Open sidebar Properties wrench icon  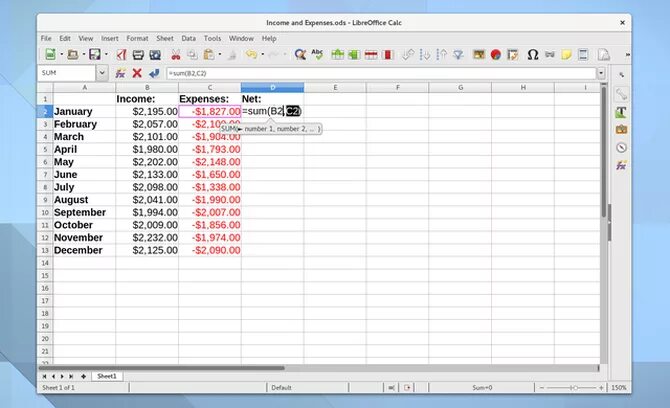pos(621,94)
